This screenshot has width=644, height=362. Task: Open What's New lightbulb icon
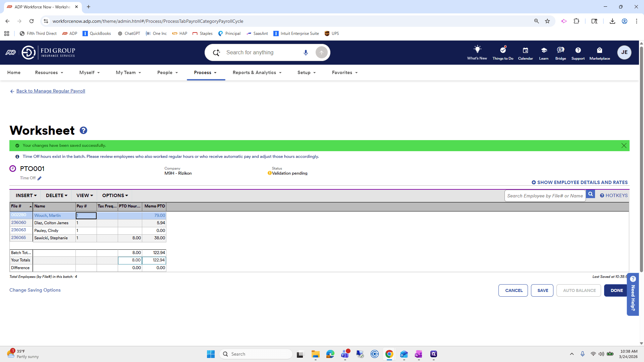point(477,49)
